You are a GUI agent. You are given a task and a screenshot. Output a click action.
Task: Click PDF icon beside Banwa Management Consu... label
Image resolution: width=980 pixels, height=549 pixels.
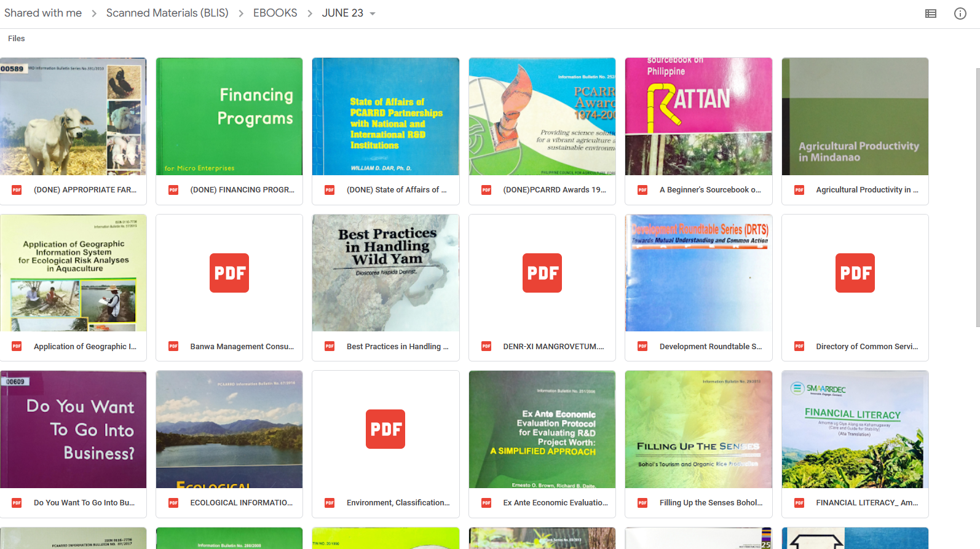tap(173, 347)
